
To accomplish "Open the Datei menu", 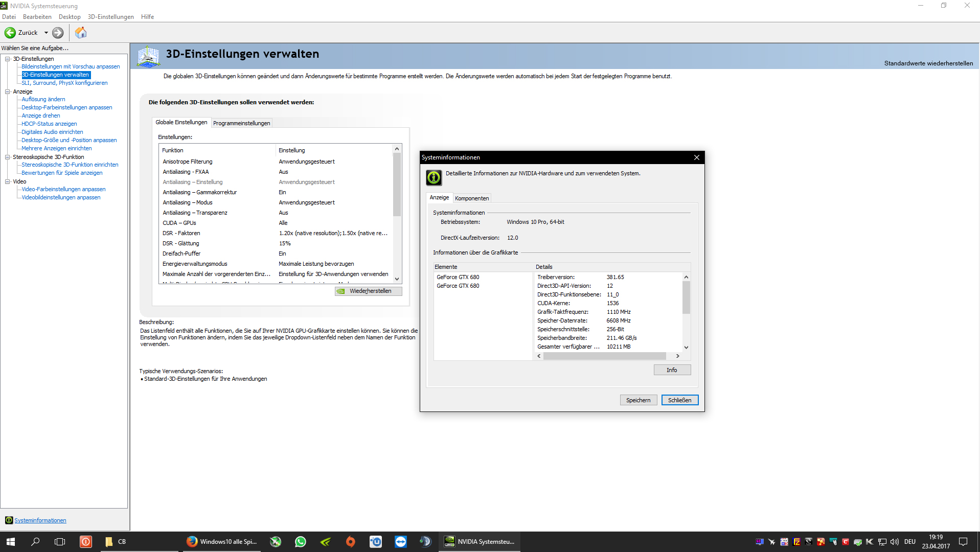I will pos(9,17).
